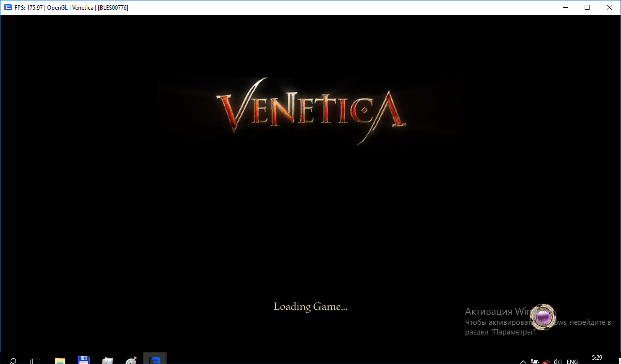
Task: Open the clock showing 5:29
Action: click(x=597, y=358)
